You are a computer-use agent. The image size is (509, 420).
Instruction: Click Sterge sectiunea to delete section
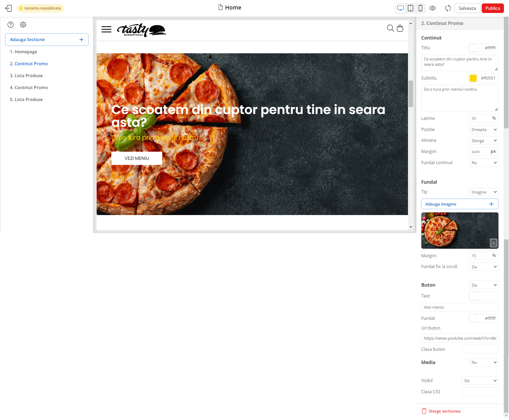[444, 411]
